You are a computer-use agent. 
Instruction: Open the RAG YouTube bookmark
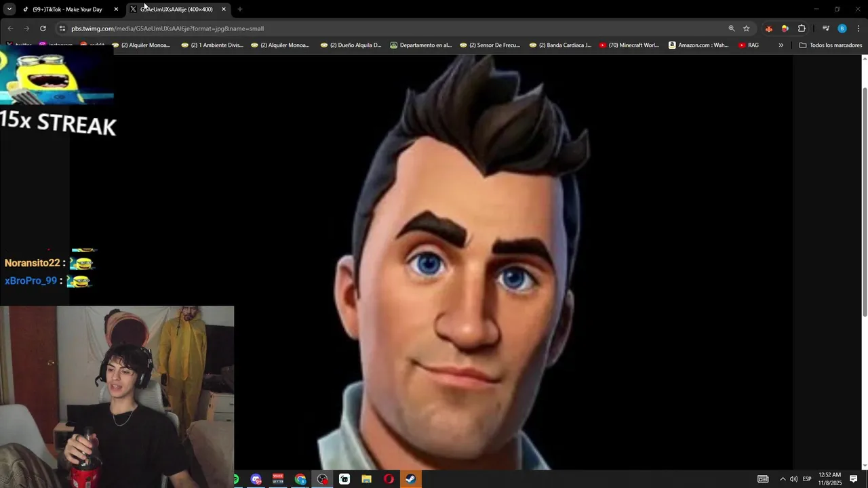coord(749,45)
